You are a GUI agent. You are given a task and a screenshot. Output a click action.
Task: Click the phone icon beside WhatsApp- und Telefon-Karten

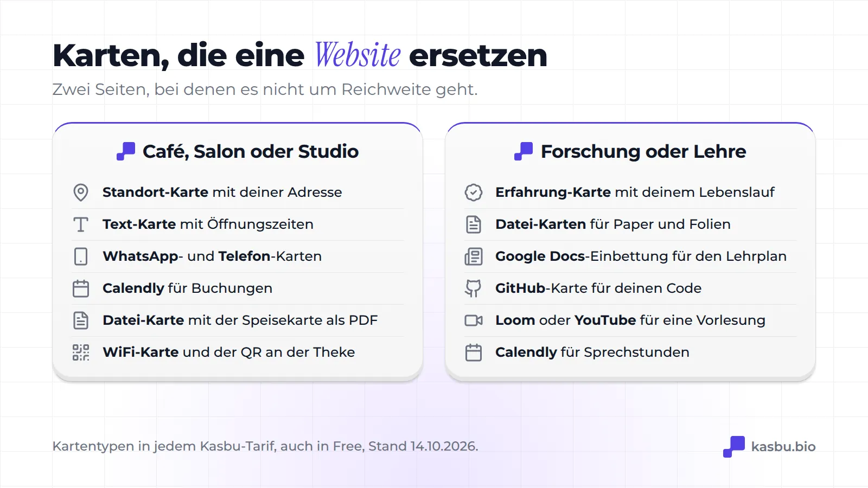point(81,256)
